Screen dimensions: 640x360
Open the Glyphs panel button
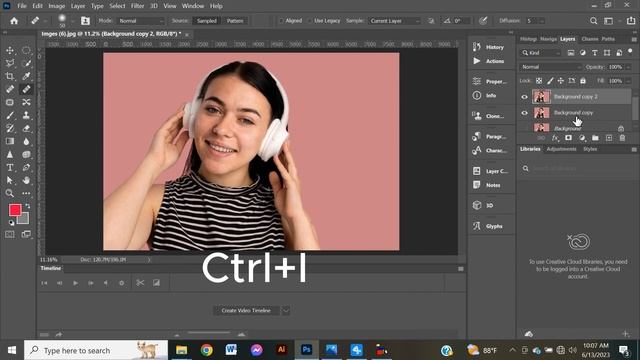click(x=488, y=226)
